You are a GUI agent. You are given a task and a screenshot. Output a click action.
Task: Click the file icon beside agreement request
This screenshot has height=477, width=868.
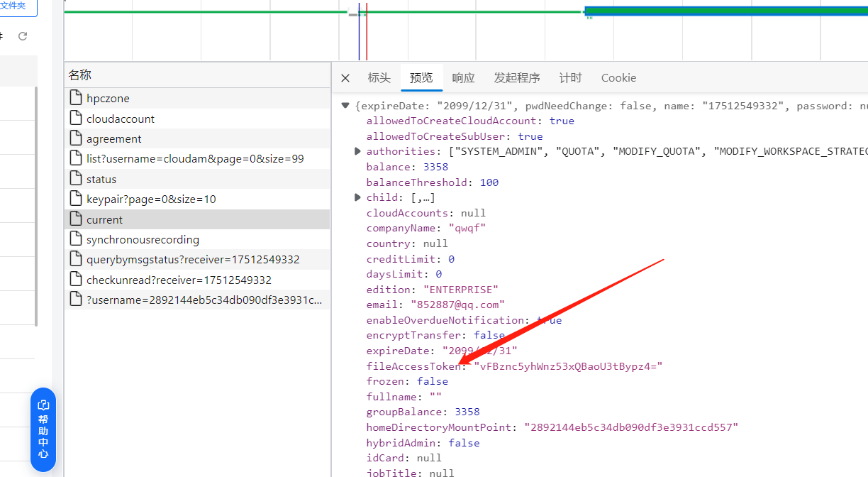click(75, 138)
